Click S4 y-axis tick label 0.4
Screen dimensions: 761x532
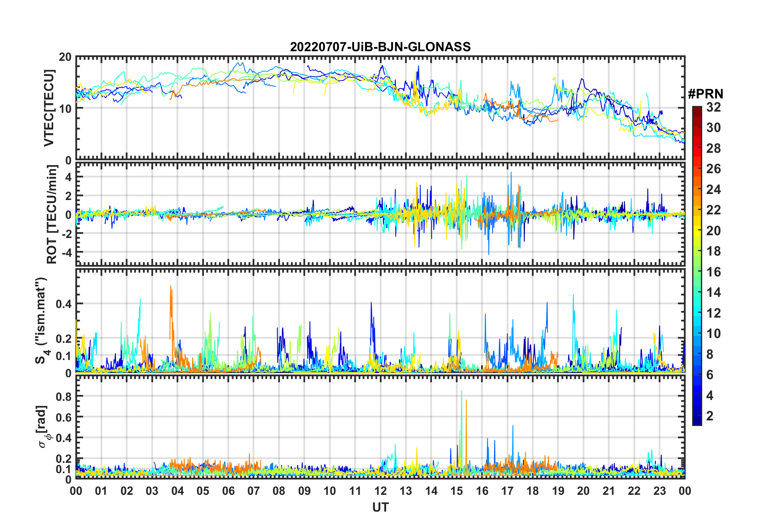point(64,304)
